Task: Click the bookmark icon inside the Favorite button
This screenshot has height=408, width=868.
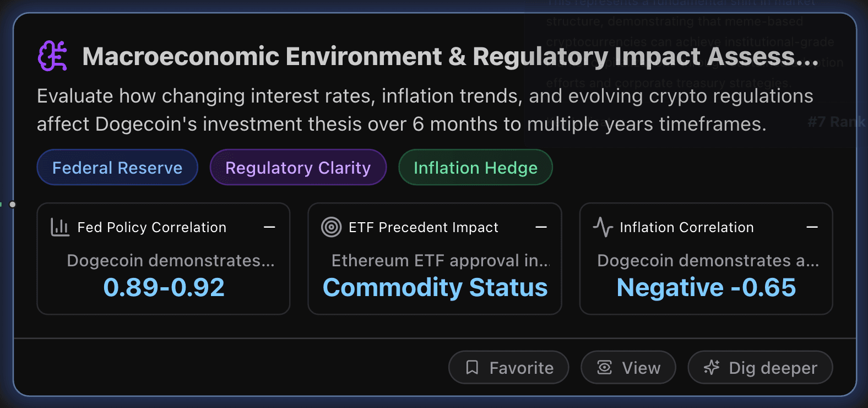Action: click(x=473, y=367)
